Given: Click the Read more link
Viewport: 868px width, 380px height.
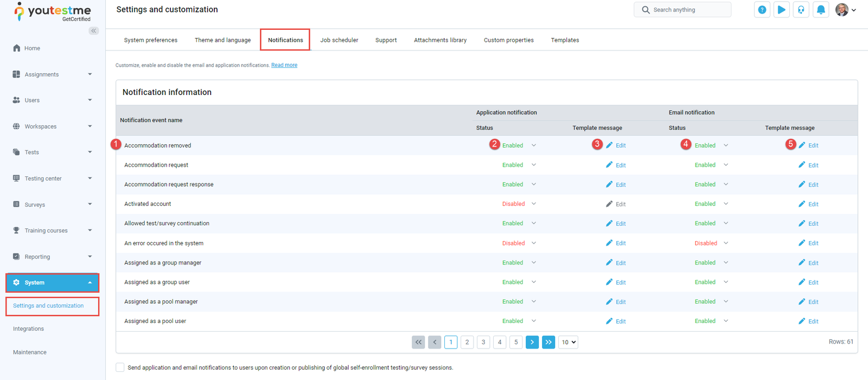Looking at the screenshot, I should 284,65.
